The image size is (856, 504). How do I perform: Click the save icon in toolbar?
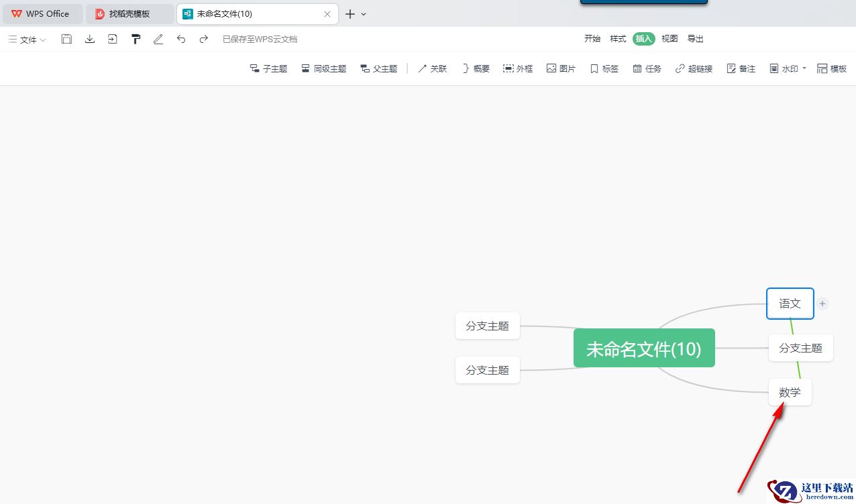(x=66, y=39)
